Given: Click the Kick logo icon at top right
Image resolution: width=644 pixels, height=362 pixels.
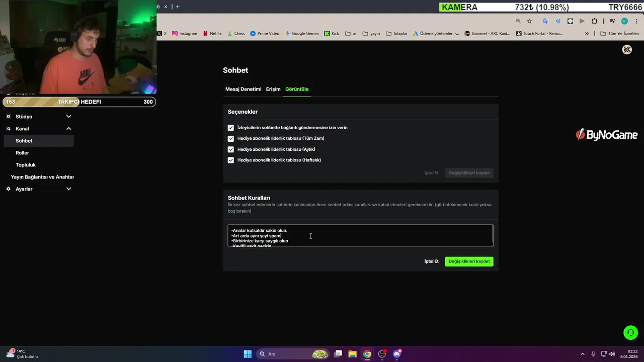Looking at the screenshot, I should (x=627, y=49).
